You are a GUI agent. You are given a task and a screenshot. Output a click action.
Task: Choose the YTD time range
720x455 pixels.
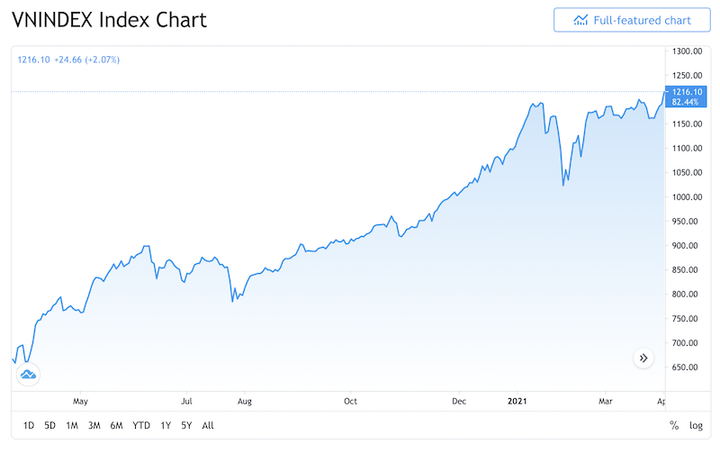[x=141, y=426]
